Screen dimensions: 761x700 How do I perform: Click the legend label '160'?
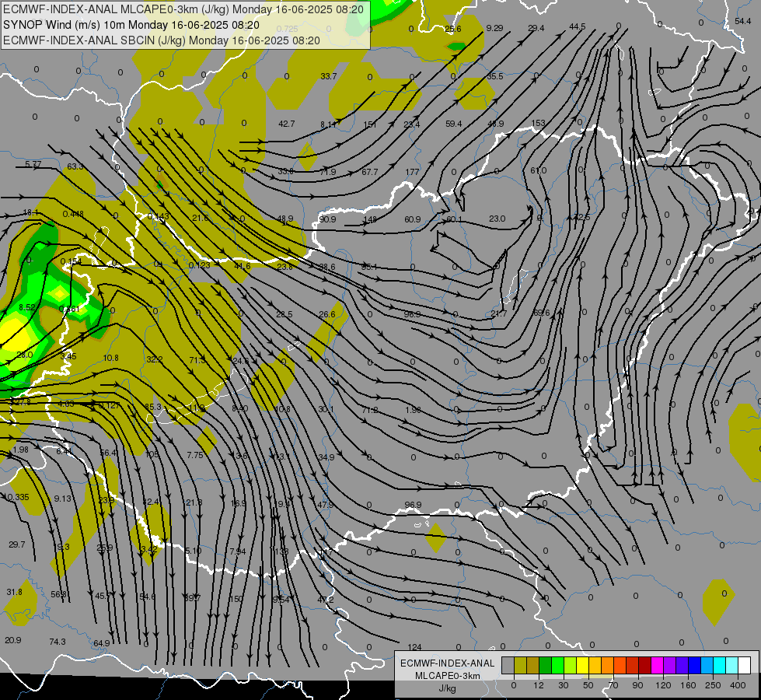(x=688, y=685)
